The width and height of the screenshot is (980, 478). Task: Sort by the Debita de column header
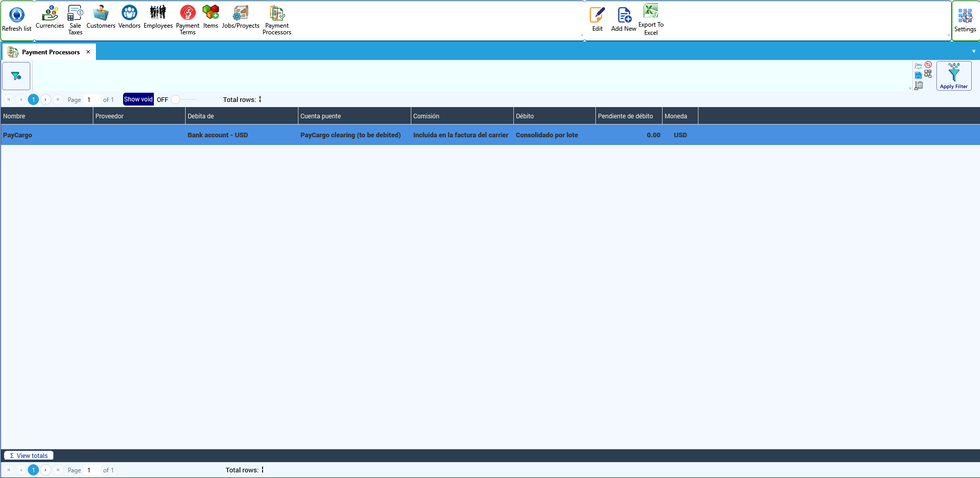click(242, 116)
